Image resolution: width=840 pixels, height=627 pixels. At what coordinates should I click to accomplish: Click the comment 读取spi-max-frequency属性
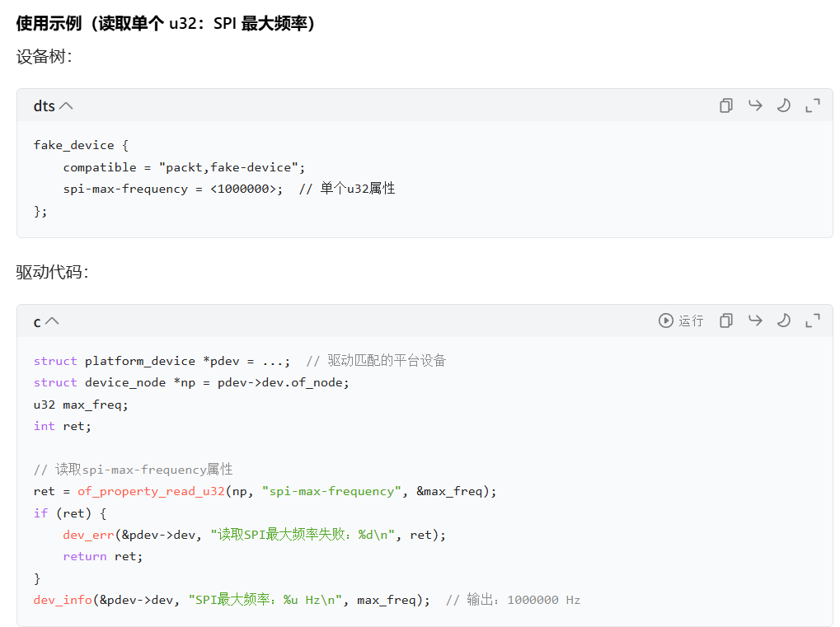[x=133, y=470]
